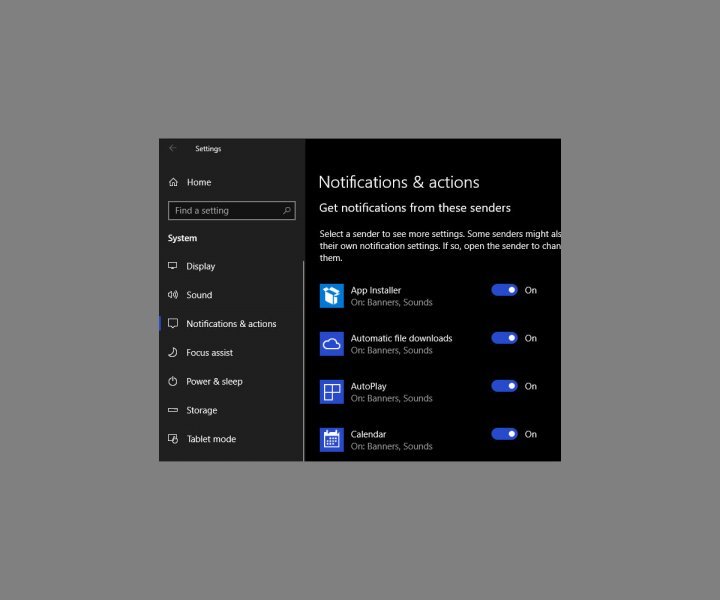Screen dimensions: 720x600
Task: Disable AutoPlay notifications toggle
Action: [505, 386]
